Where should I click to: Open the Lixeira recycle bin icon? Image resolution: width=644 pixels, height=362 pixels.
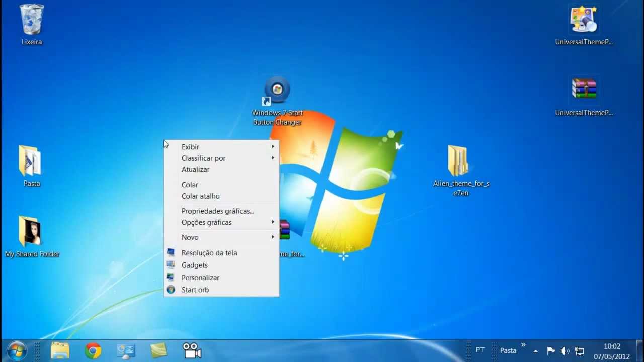[32, 20]
